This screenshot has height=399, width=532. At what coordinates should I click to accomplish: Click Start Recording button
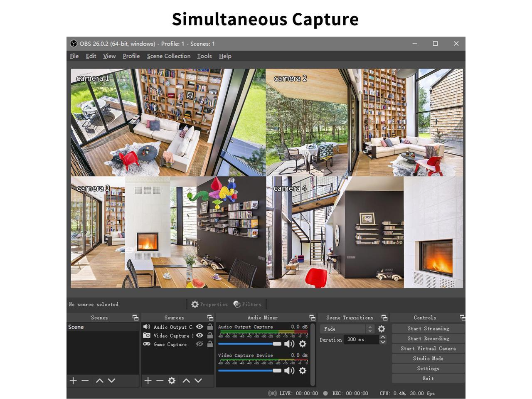tap(428, 339)
